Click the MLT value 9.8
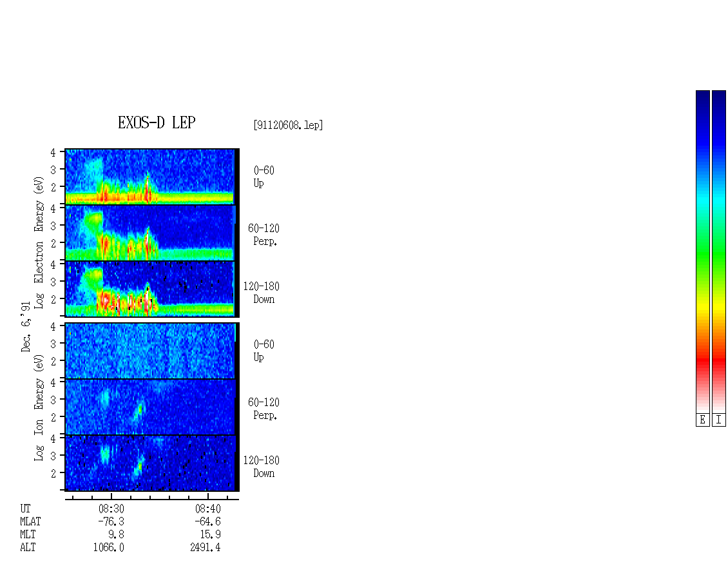 116,535
